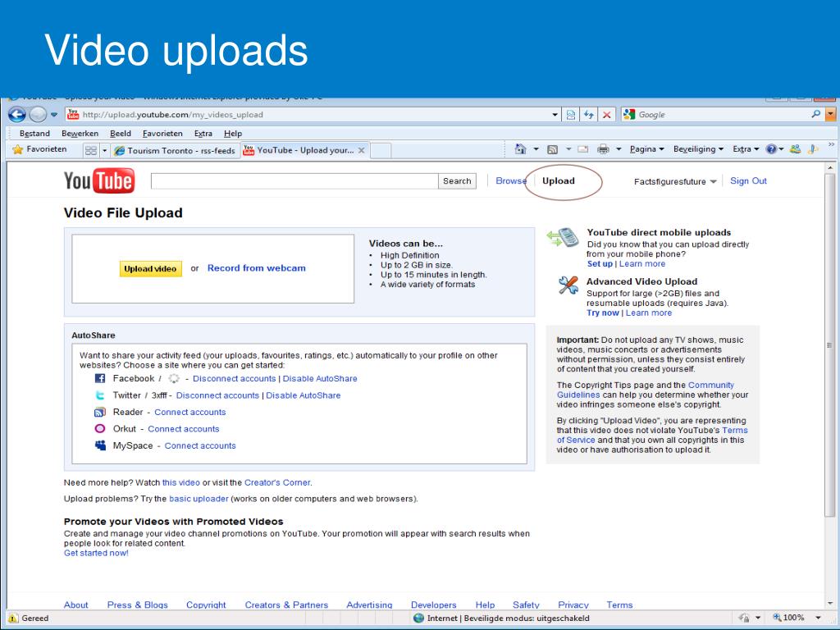Click the Refresh icon in address bar
The height and width of the screenshot is (630, 840).
[x=589, y=115]
